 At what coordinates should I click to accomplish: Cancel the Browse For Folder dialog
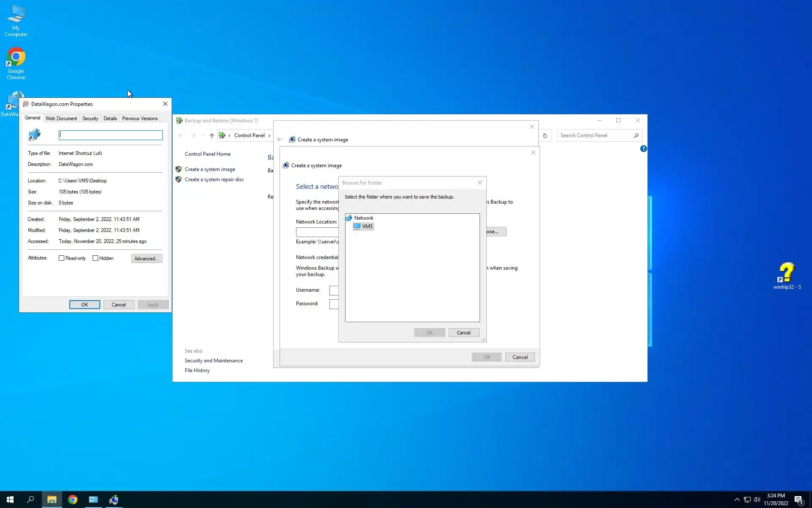coord(464,333)
